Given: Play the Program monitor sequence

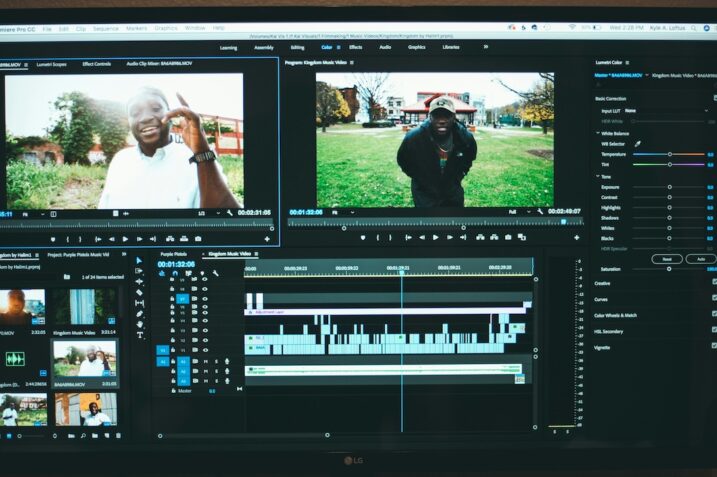Looking at the screenshot, I should (x=435, y=237).
